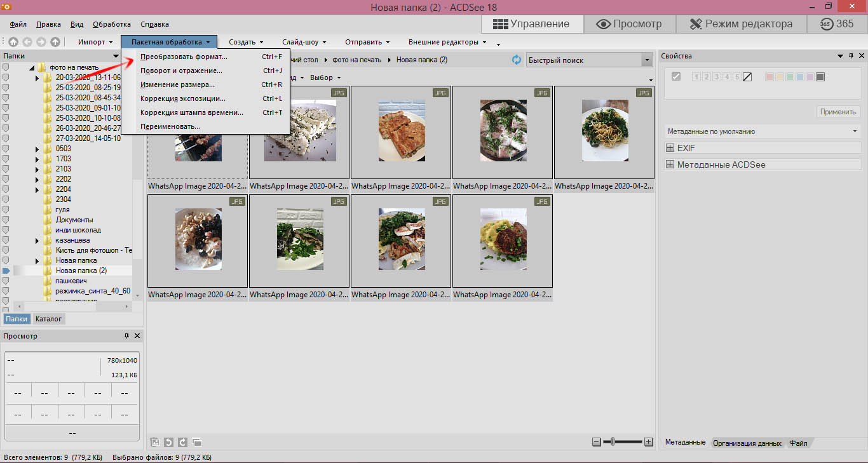Go up one folder level with the up arrow
Screen dimensions: 868x463
55,42
